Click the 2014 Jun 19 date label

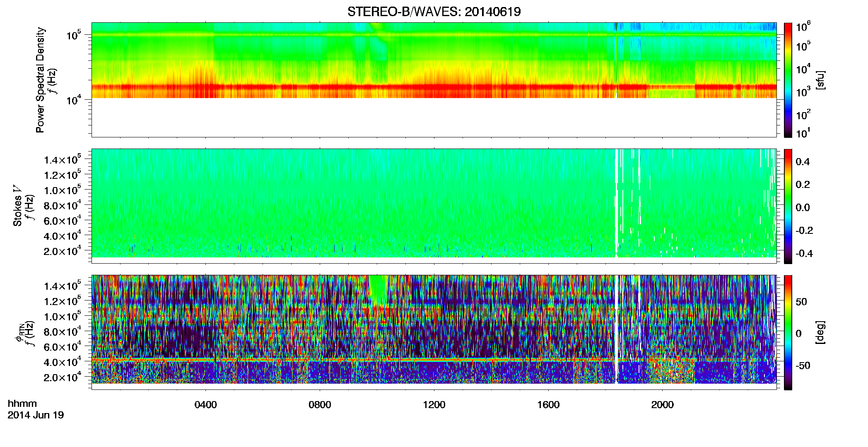(x=36, y=415)
